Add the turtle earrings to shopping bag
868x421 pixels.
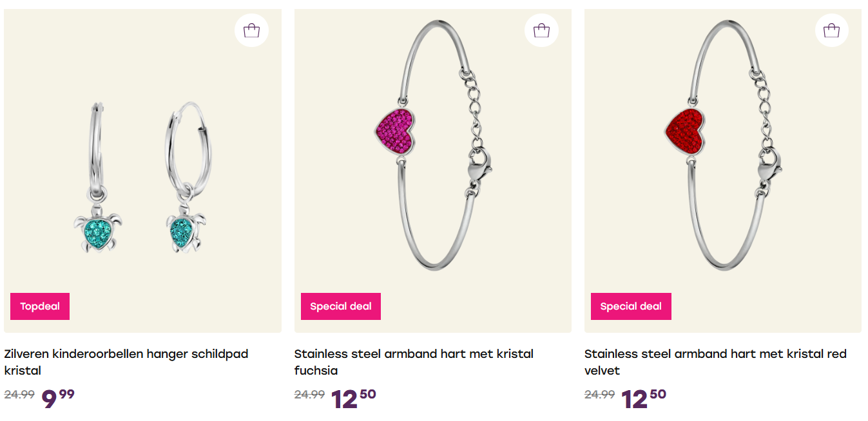(x=251, y=30)
